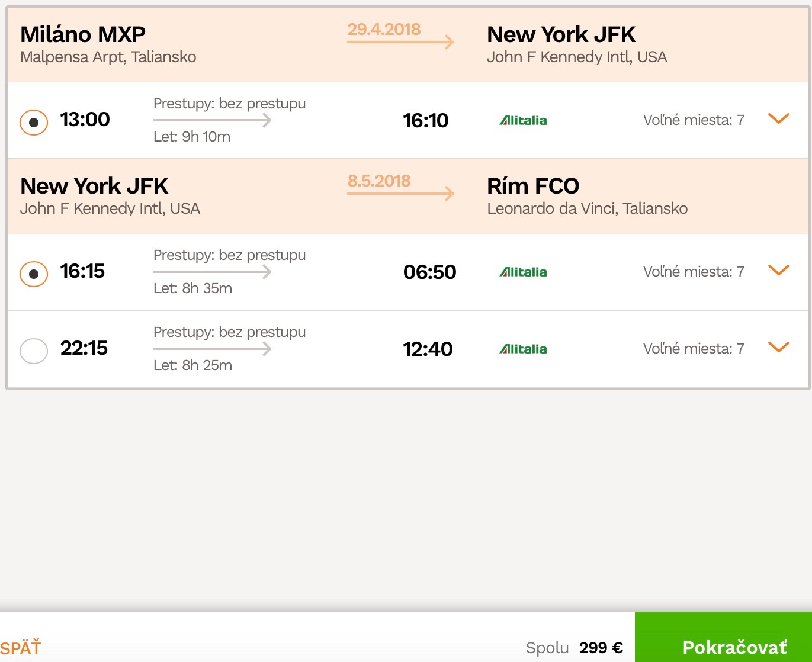The image size is (812, 662).
Task: Click the 8.5.2018 return date
Action: click(x=379, y=181)
